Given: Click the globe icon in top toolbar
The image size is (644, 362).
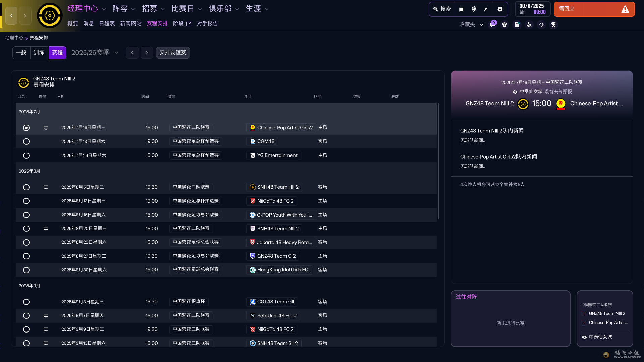Looking at the screenshot, I should coord(473,9).
